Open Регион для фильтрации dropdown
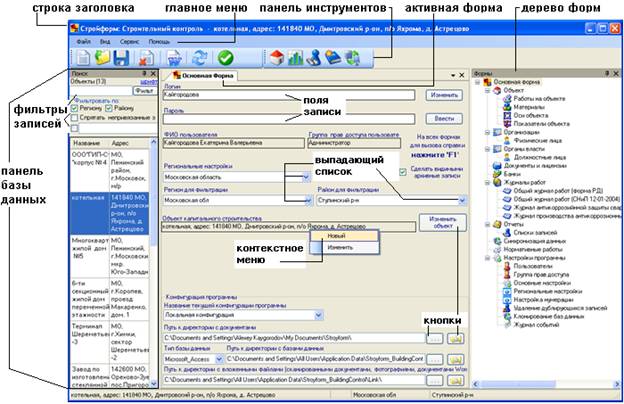 308,201
